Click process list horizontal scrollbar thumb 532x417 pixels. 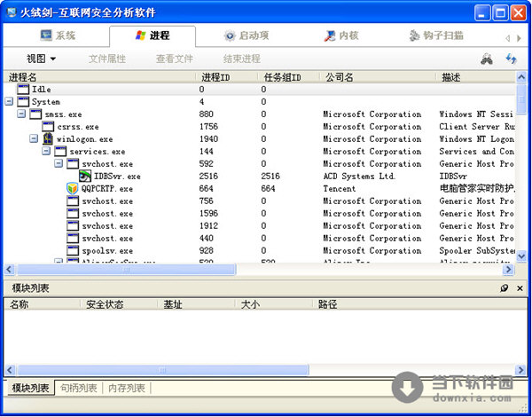tap(126, 270)
